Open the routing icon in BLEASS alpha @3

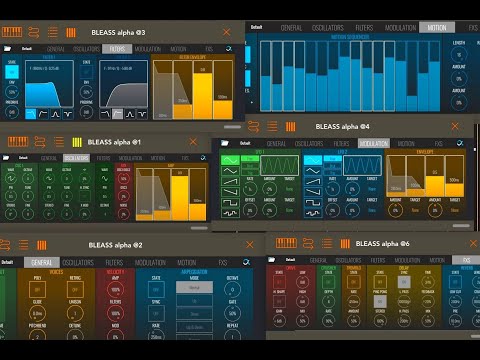pyautogui.click(x=34, y=32)
